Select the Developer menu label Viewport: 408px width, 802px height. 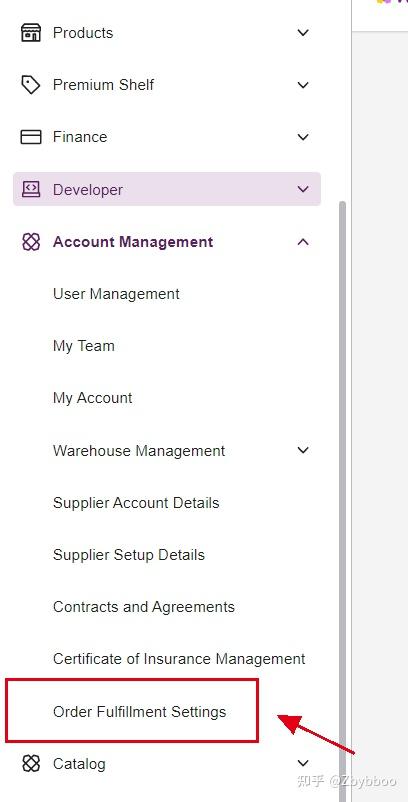point(87,189)
